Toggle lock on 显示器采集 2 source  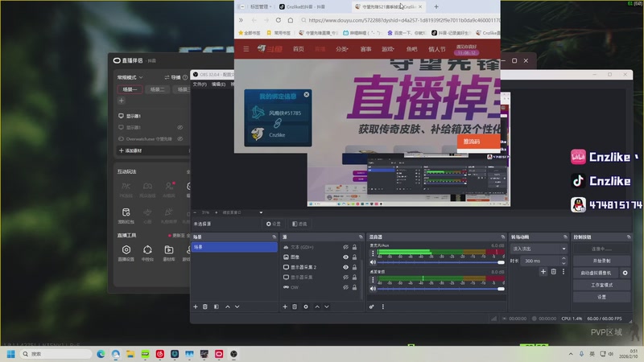coord(354,267)
